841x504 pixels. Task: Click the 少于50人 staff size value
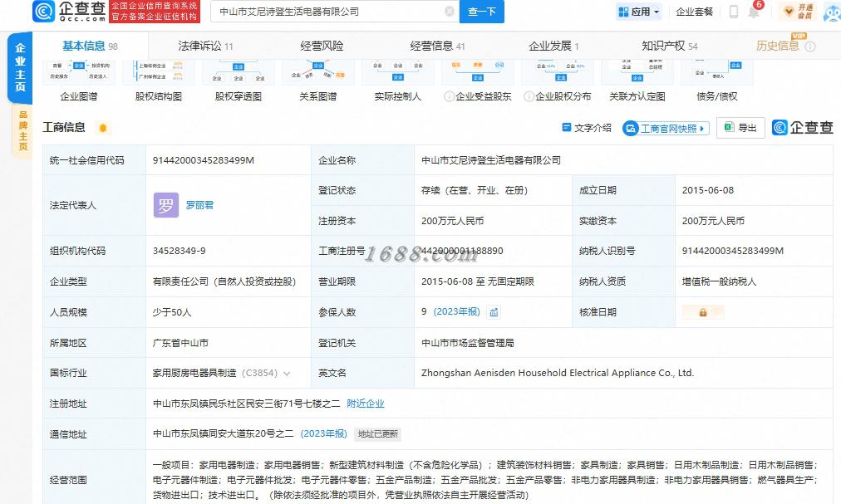[x=172, y=312]
